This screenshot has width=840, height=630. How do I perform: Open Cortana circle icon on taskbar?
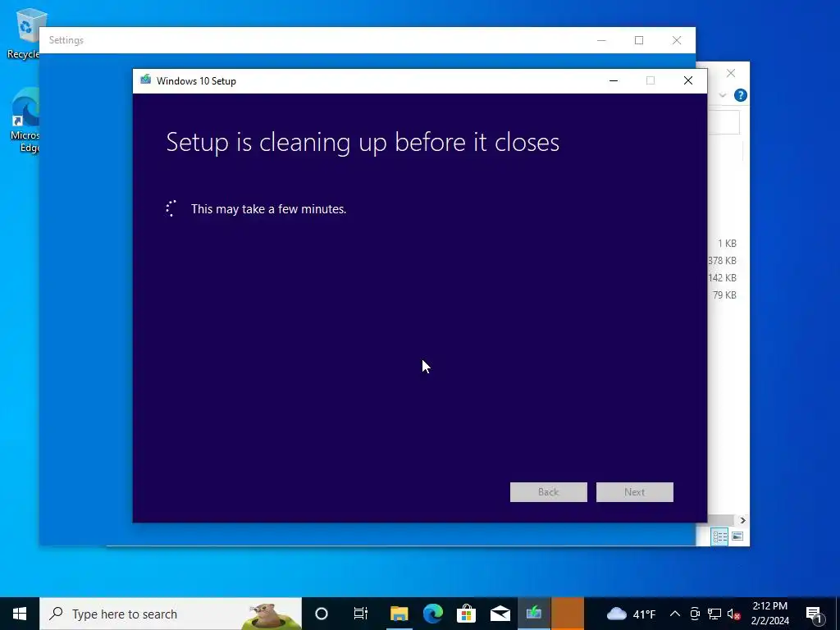(x=321, y=614)
